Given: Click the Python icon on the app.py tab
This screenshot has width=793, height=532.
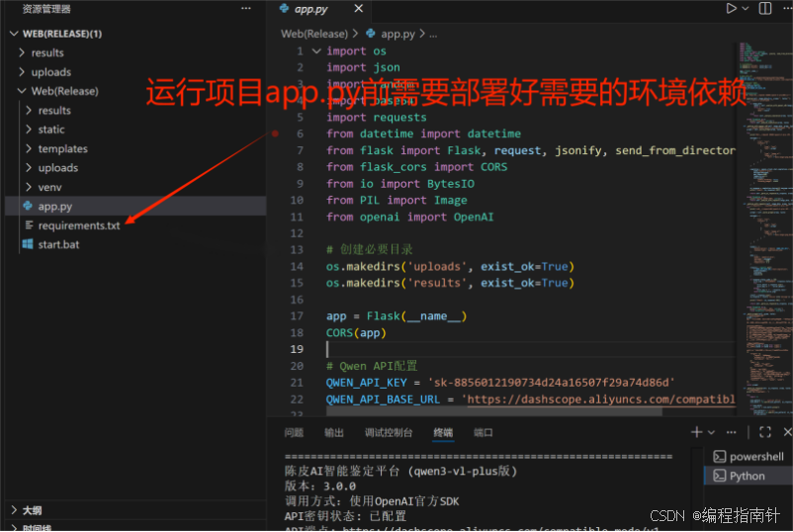Looking at the screenshot, I should pyautogui.click(x=284, y=8).
